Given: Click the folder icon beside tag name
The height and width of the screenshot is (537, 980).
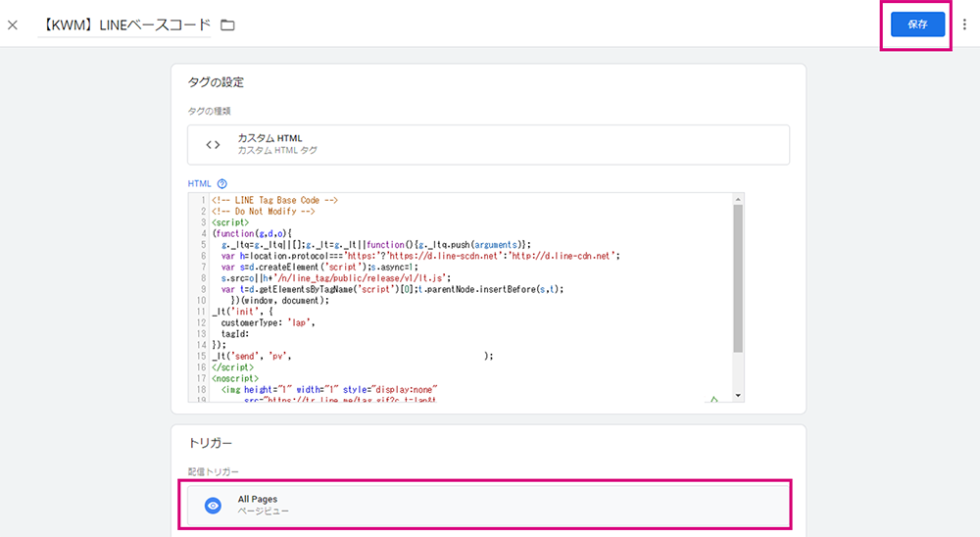Looking at the screenshot, I should [x=227, y=25].
